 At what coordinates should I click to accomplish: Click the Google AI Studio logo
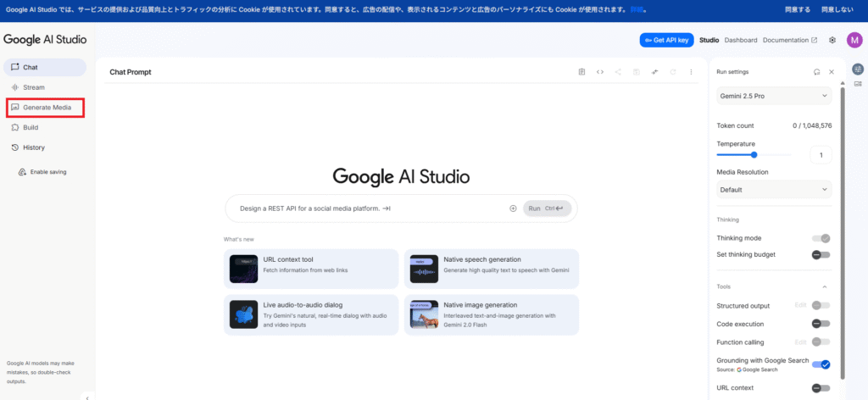[45, 39]
